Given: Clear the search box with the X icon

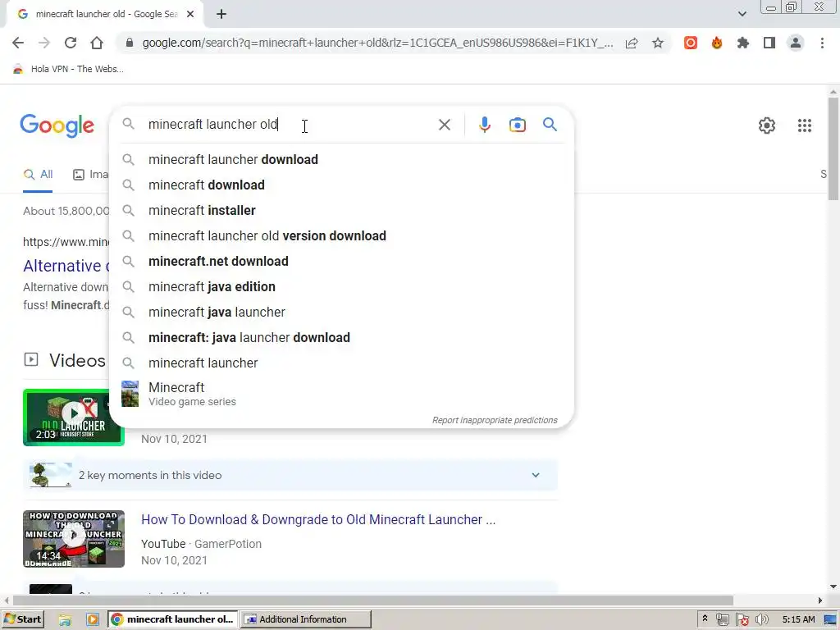Looking at the screenshot, I should tap(444, 125).
